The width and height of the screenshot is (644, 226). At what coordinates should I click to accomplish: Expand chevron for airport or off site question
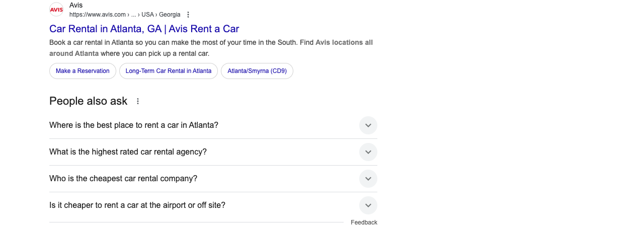click(x=368, y=205)
